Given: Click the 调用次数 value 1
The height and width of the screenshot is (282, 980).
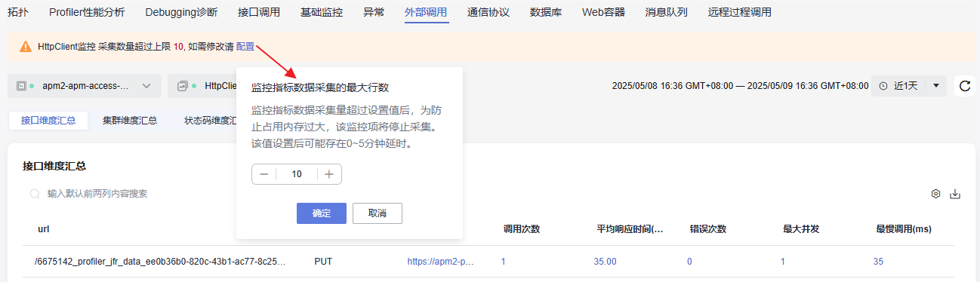Looking at the screenshot, I should pyautogui.click(x=503, y=262).
